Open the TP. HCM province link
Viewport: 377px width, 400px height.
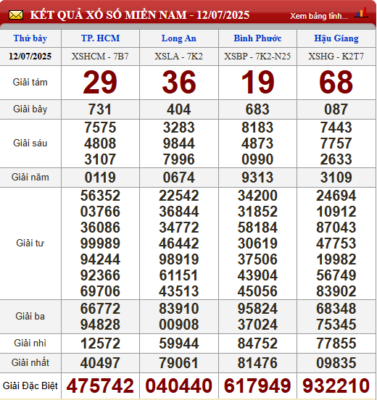(100, 38)
